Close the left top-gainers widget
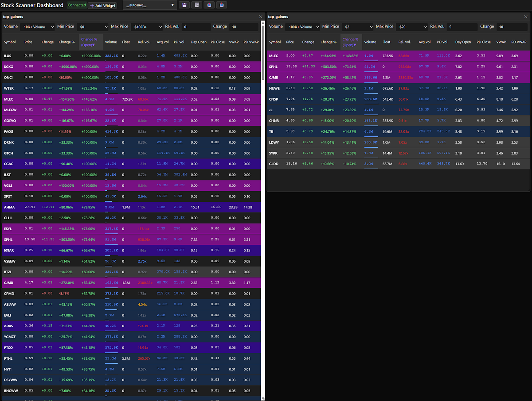 (260, 17)
